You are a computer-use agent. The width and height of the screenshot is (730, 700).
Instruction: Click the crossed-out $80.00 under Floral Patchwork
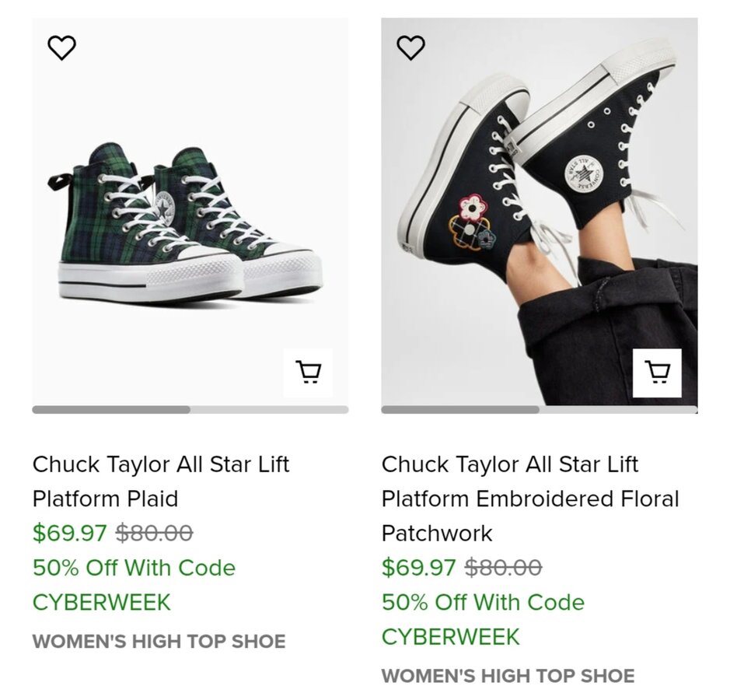pyautogui.click(x=503, y=568)
